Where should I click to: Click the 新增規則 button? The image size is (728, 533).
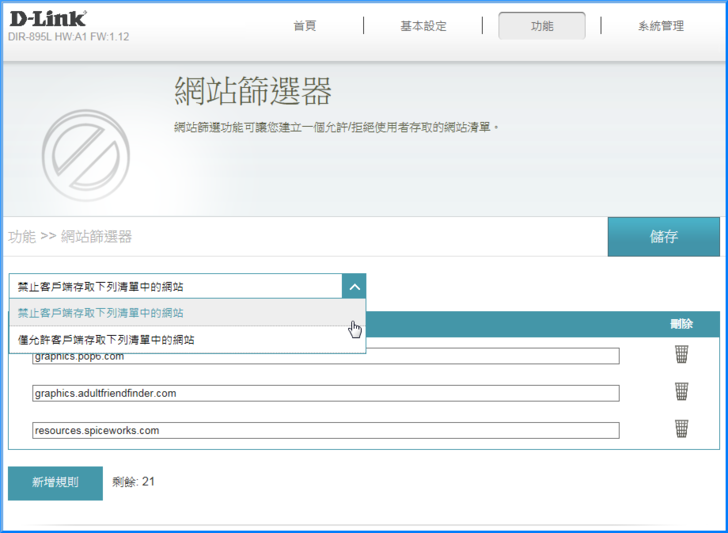point(55,482)
